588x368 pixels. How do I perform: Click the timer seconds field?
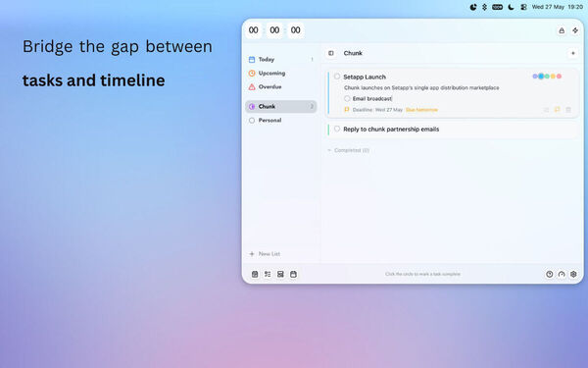pos(296,30)
